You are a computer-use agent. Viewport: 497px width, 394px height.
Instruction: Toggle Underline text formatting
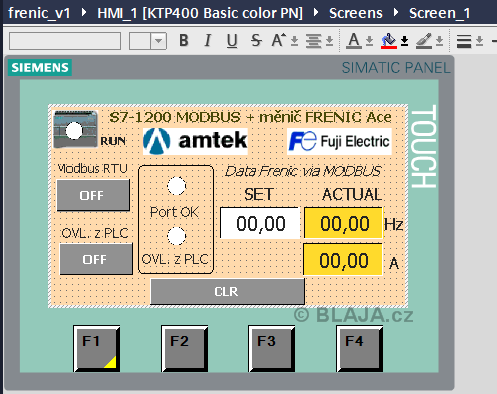tap(232, 41)
